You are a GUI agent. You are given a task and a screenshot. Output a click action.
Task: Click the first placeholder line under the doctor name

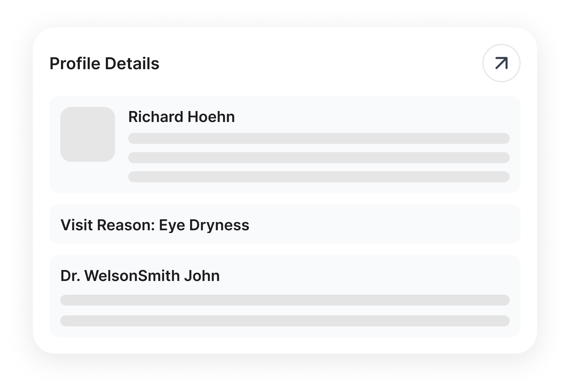click(x=285, y=300)
